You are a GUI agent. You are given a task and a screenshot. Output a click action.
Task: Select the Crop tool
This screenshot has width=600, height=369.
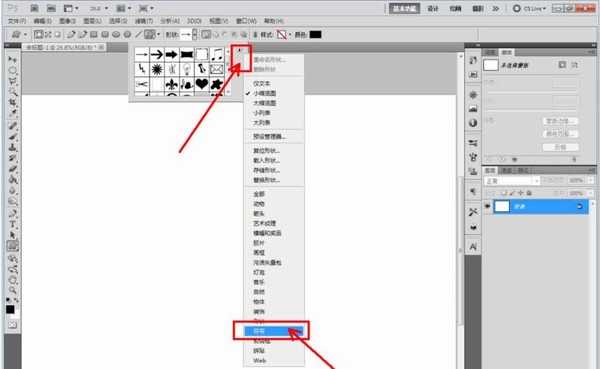[x=12, y=103]
